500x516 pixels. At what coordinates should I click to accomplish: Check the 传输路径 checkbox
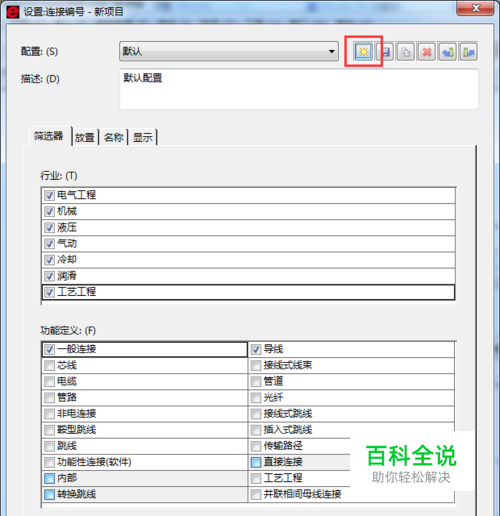coord(256,446)
